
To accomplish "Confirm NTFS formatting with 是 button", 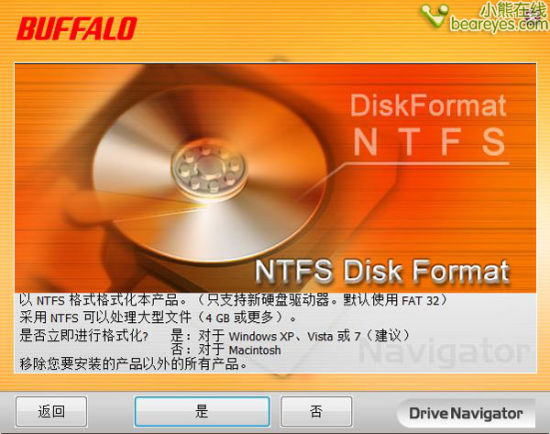I will pyautogui.click(x=202, y=412).
